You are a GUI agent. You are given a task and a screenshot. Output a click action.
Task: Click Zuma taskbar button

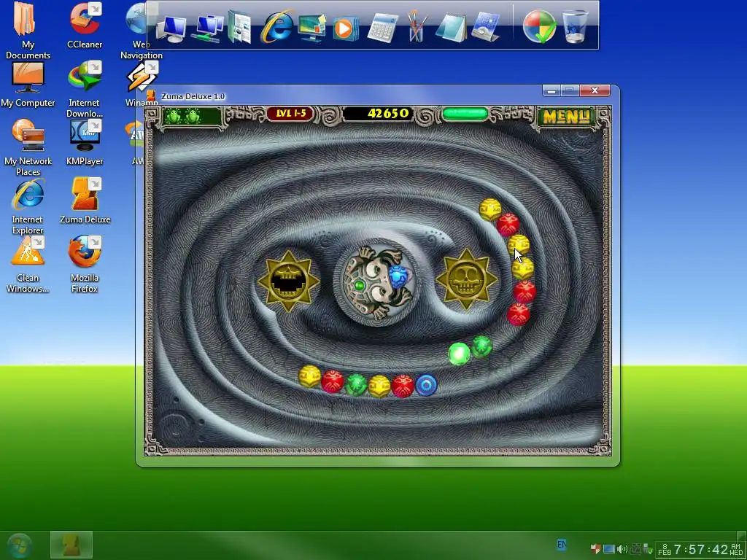click(x=71, y=545)
